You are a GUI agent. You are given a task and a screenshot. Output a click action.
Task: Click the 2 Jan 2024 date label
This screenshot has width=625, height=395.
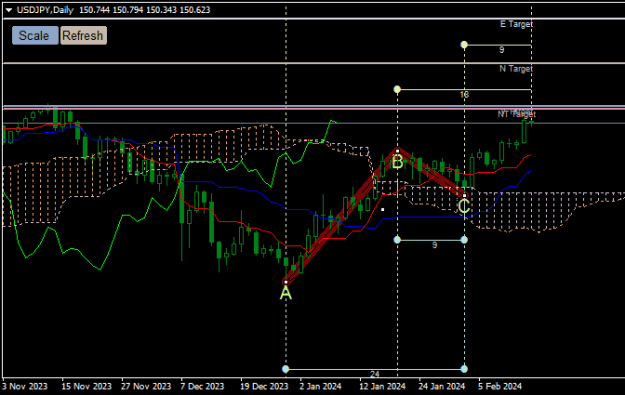[x=320, y=386]
